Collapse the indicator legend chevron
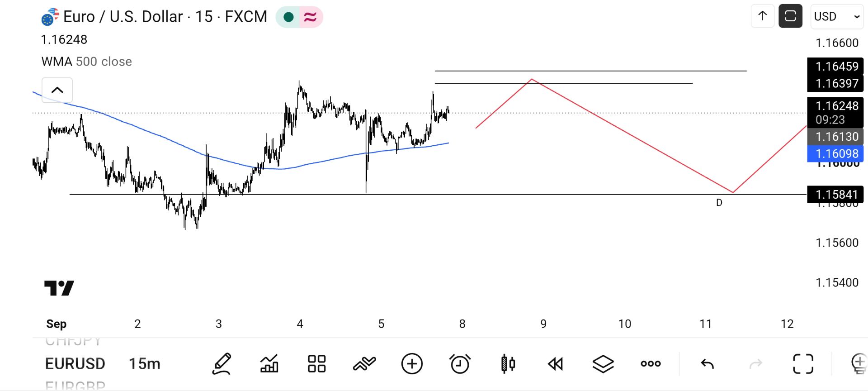The image size is (868, 391). [x=57, y=90]
